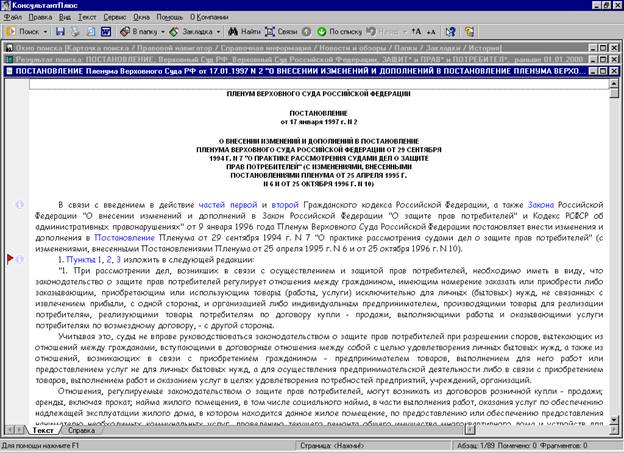Follow the Закона link
Viewport: 624px width, 453px height.
(540, 205)
